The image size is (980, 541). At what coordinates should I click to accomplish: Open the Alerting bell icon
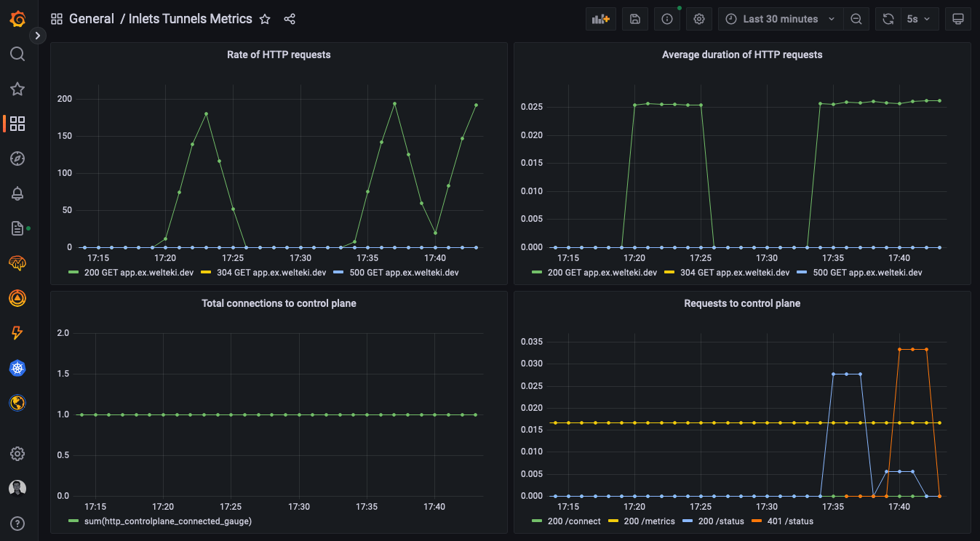[x=17, y=193]
